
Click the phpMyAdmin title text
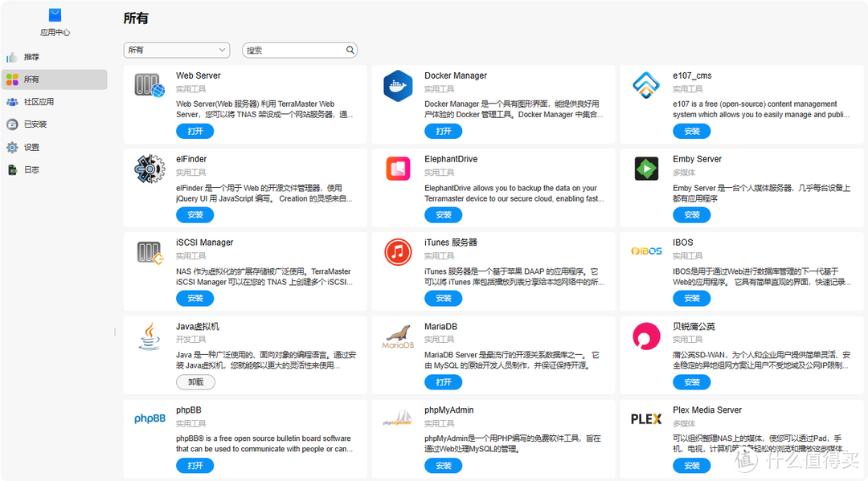(x=449, y=410)
